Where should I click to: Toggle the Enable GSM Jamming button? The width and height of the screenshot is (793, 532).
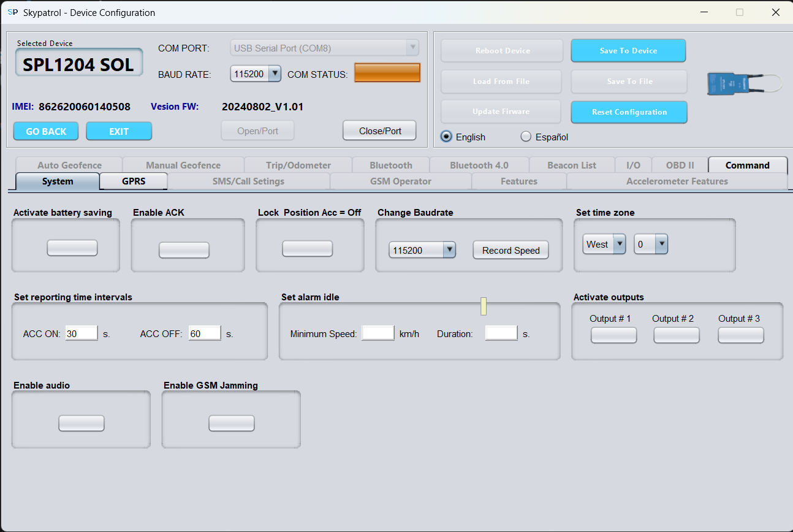click(x=232, y=423)
